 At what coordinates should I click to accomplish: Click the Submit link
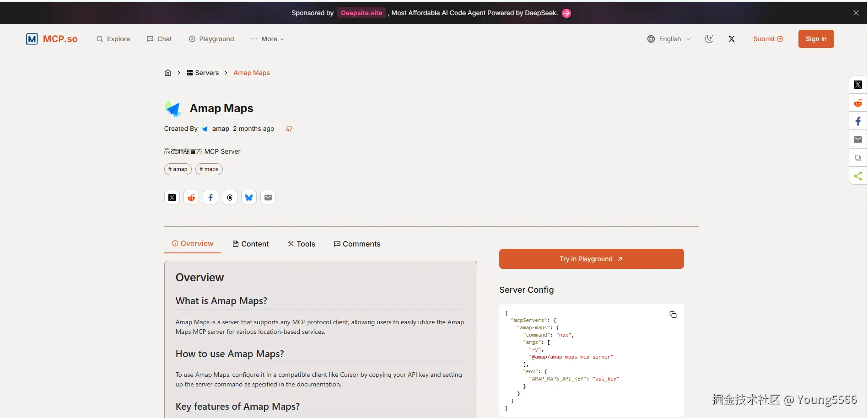(x=768, y=39)
